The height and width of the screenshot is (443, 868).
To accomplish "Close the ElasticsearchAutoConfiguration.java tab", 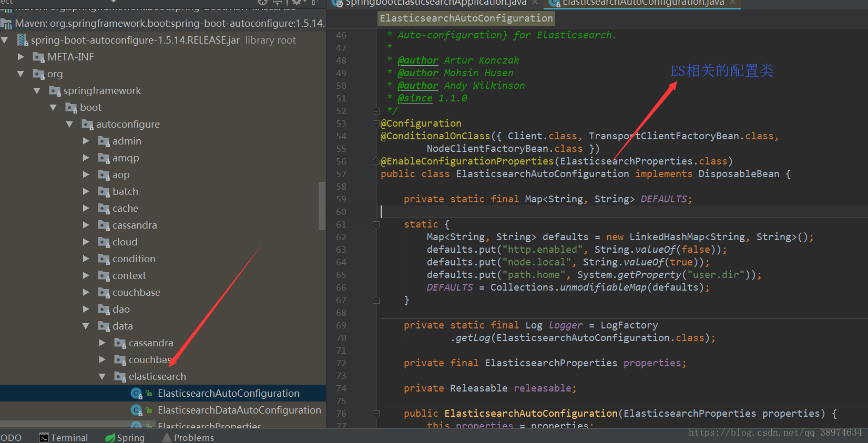I will click(732, 3).
